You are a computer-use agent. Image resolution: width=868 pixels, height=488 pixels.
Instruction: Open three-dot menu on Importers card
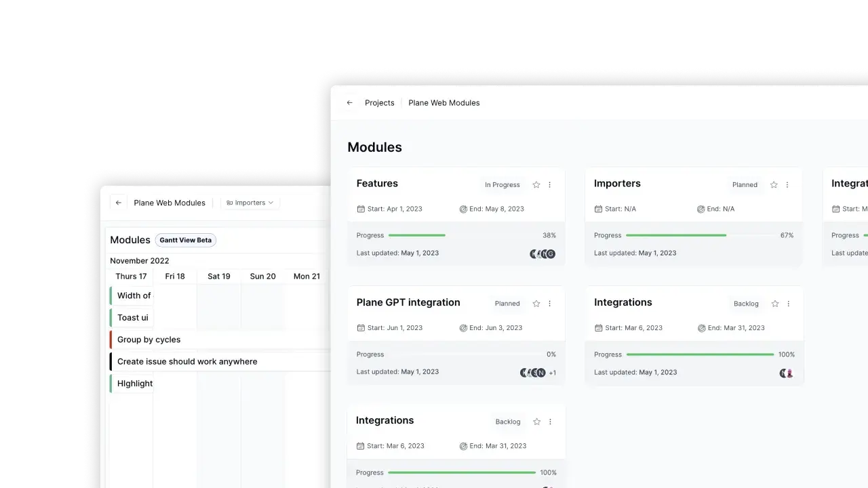pos(787,185)
